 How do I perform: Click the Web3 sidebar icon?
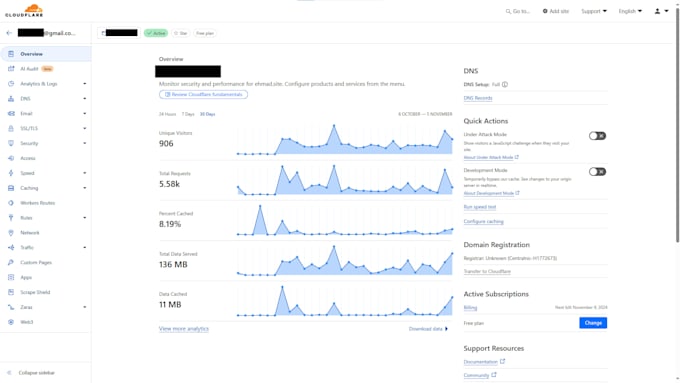11,322
